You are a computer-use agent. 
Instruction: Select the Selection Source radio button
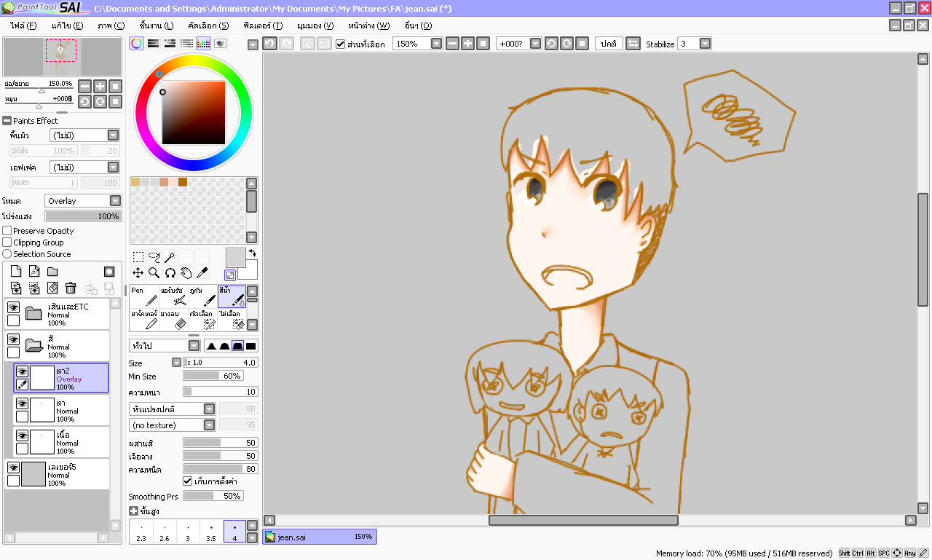click(x=7, y=254)
